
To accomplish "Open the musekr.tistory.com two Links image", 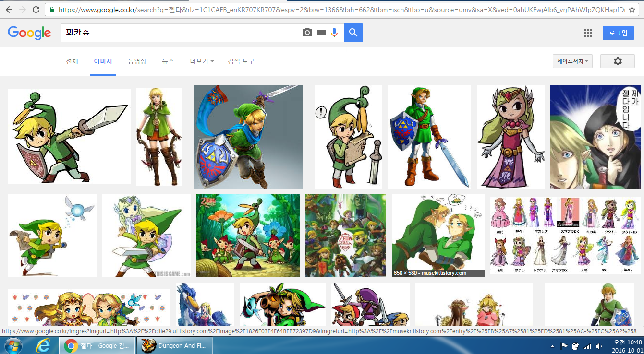I will point(438,236).
